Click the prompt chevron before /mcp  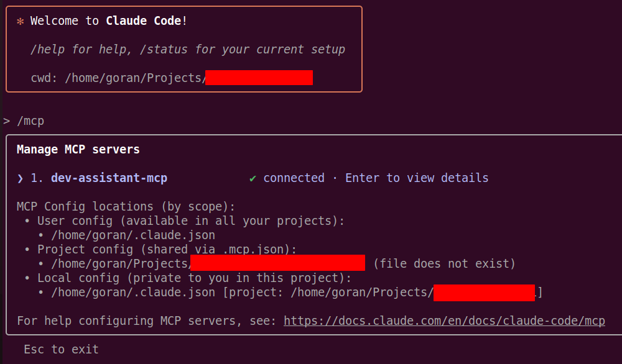click(x=6, y=121)
